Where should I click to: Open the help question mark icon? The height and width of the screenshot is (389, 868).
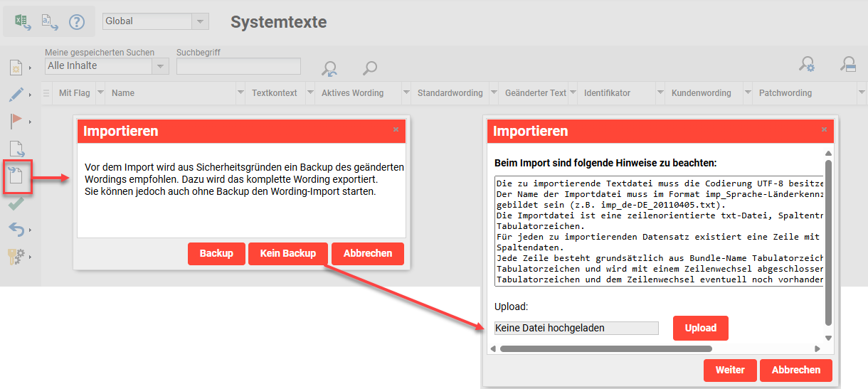coord(77,22)
